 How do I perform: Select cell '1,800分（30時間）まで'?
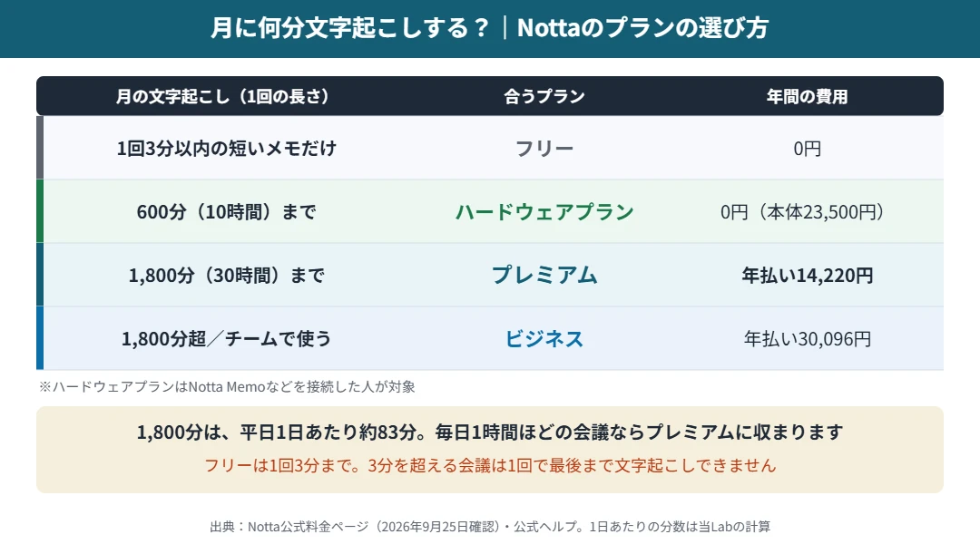[x=226, y=275]
